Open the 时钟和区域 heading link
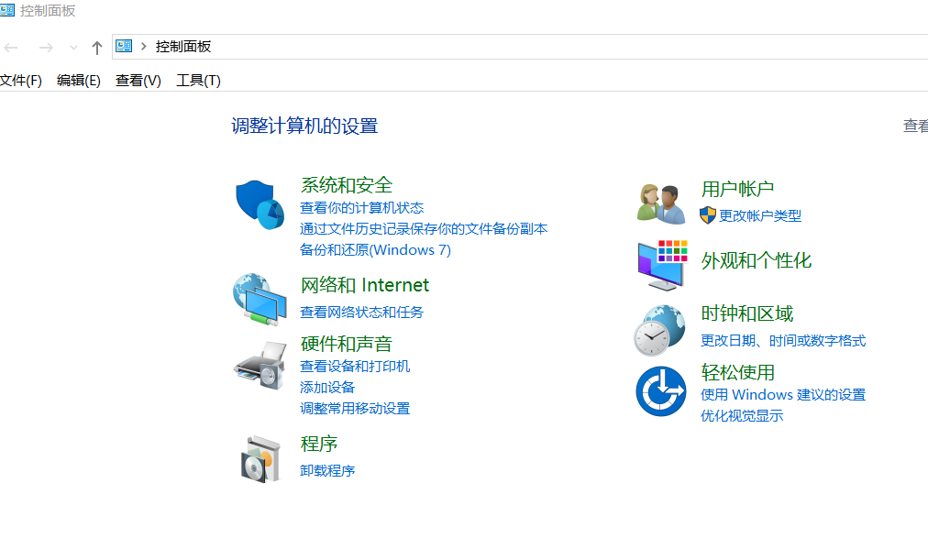 (747, 313)
